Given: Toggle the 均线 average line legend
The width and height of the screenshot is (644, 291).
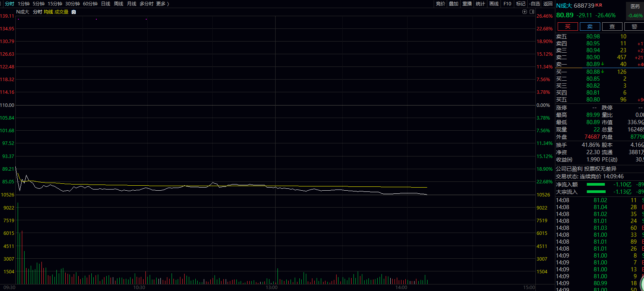Looking at the screenshot, I should pos(48,12).
